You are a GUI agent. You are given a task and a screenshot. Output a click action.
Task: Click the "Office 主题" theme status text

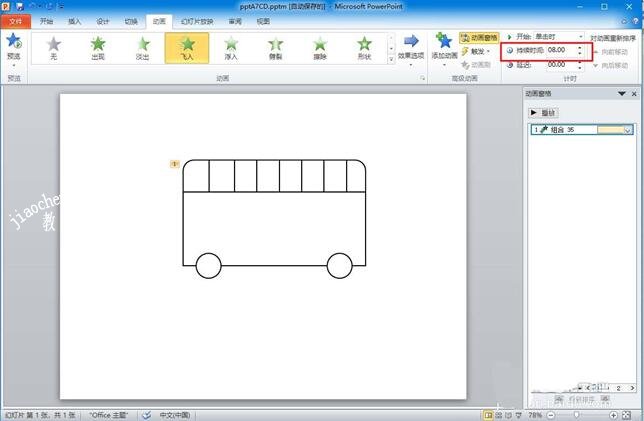point(109,415)
